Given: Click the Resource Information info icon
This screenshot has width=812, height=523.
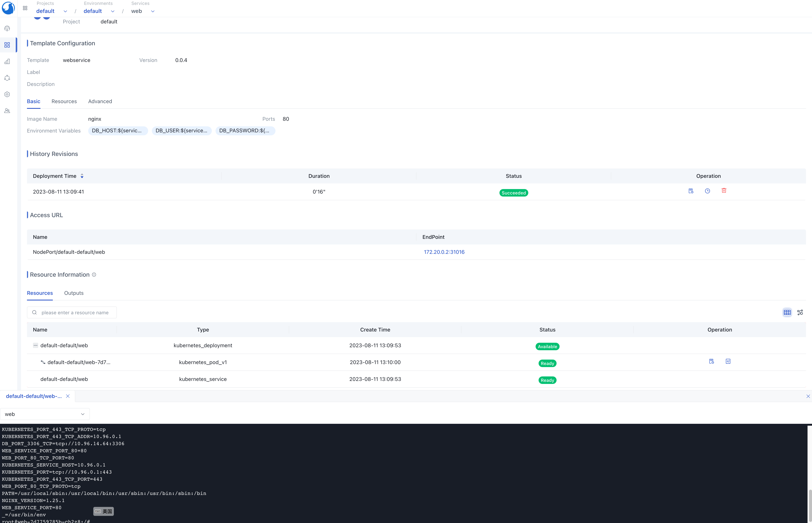Looking at the screenshot, I should click(94, 275).
